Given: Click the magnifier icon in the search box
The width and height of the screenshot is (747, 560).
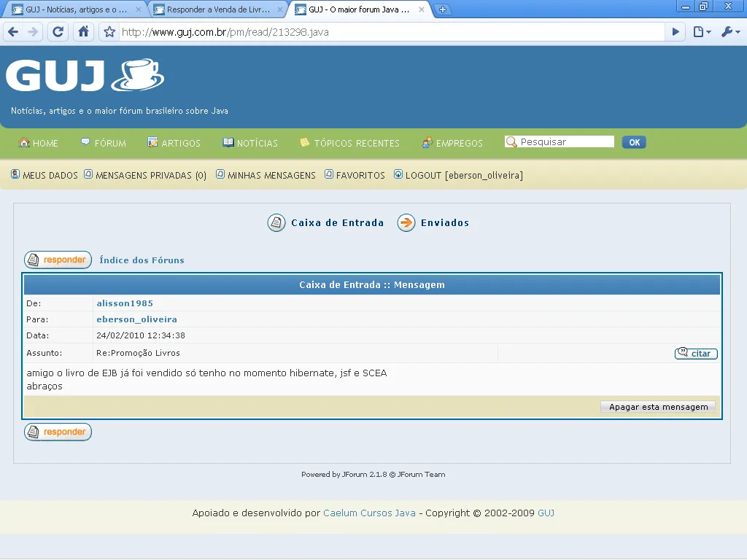Looking at the screenshot, I should tap(511, 142).
